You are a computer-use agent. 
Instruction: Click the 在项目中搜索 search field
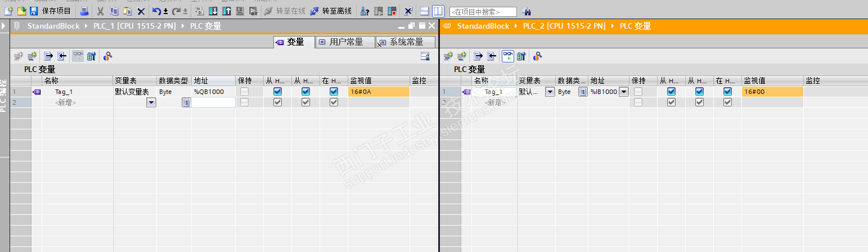pyautogui.click(x=483, y=11)
